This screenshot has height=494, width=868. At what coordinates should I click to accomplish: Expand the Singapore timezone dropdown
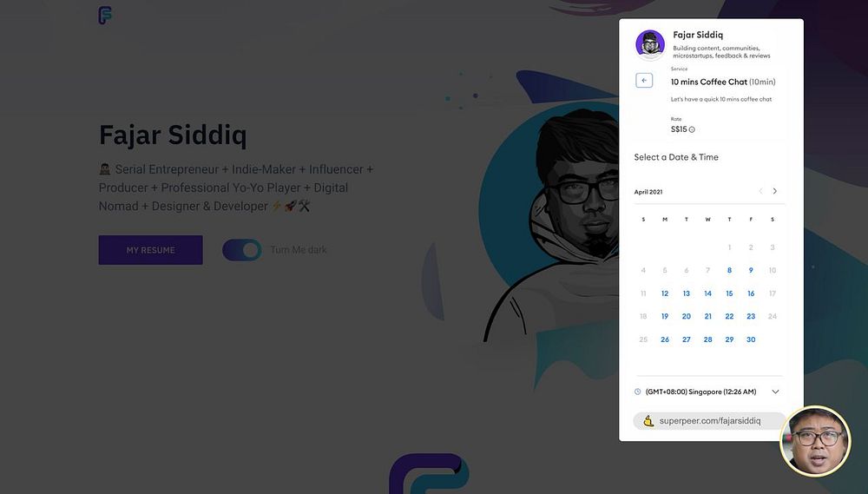(x=707, y=392)
